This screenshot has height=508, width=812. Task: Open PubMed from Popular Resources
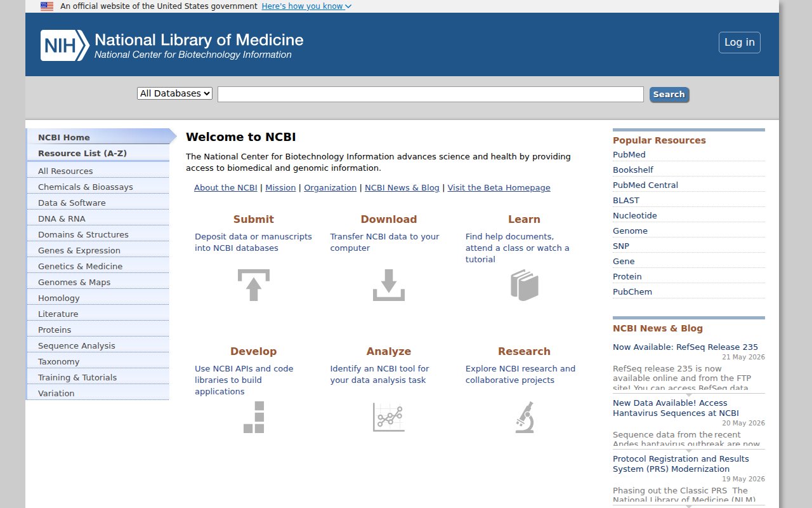pos(629,155)
